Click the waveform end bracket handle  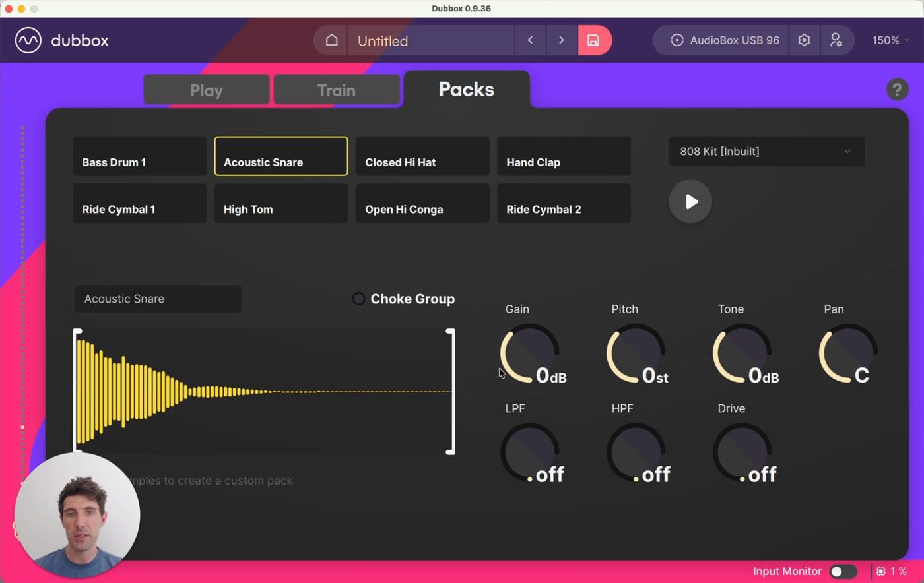click(x=451, y=392)
